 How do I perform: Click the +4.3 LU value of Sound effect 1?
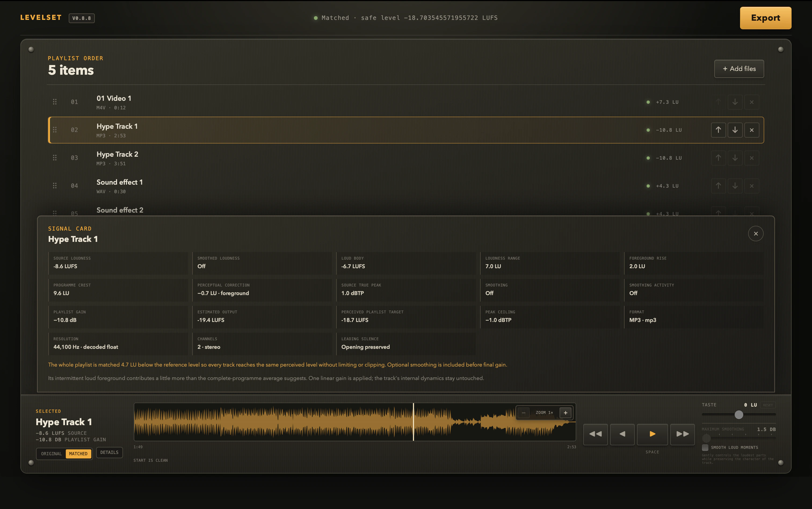click(x=667, y=186)
